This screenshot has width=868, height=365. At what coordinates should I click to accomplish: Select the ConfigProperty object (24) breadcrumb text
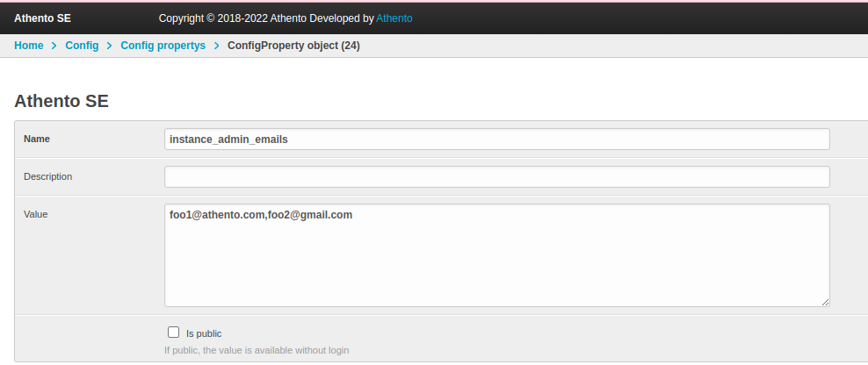(x=293, y=46)
